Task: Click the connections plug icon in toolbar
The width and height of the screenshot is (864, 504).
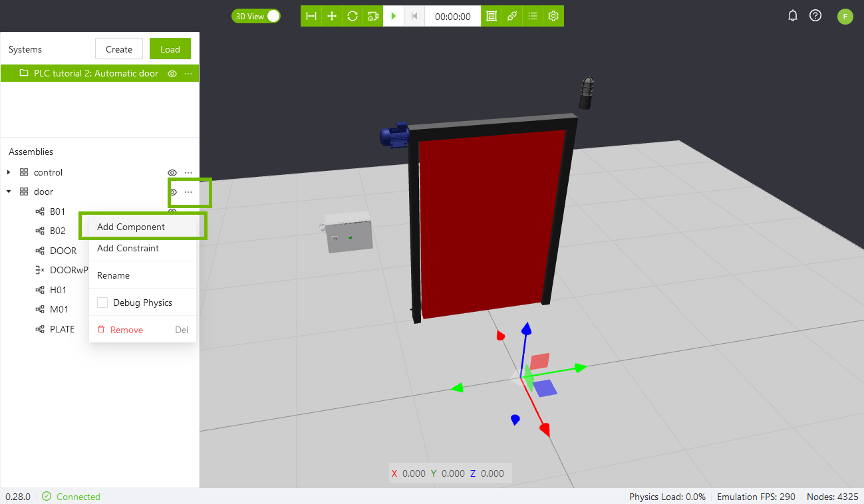Action: pyautogui.click(x=512, y=16)
